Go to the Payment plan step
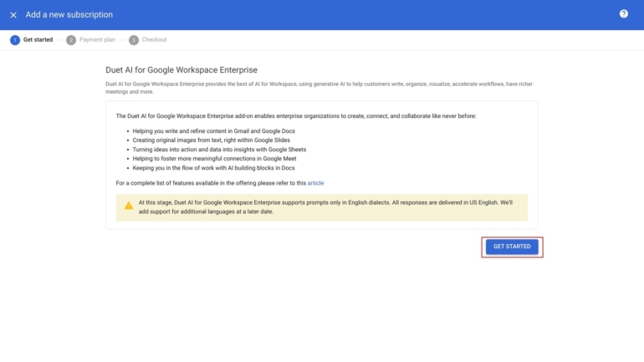This screenshot has width=644, height=362. pos(97,40)
